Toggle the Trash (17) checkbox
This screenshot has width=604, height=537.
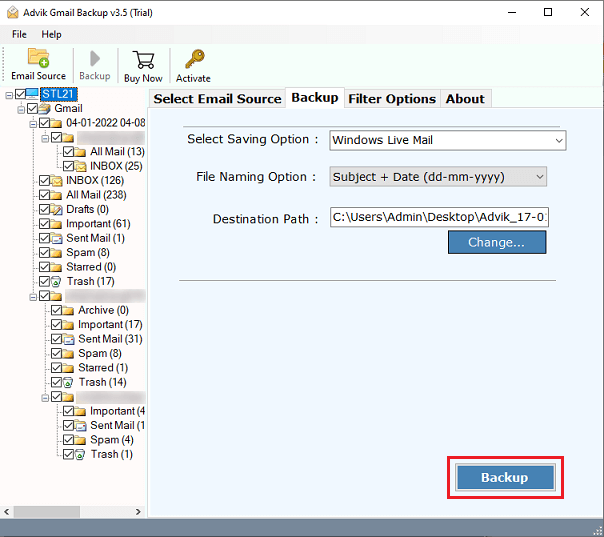(x=44, y=282)
